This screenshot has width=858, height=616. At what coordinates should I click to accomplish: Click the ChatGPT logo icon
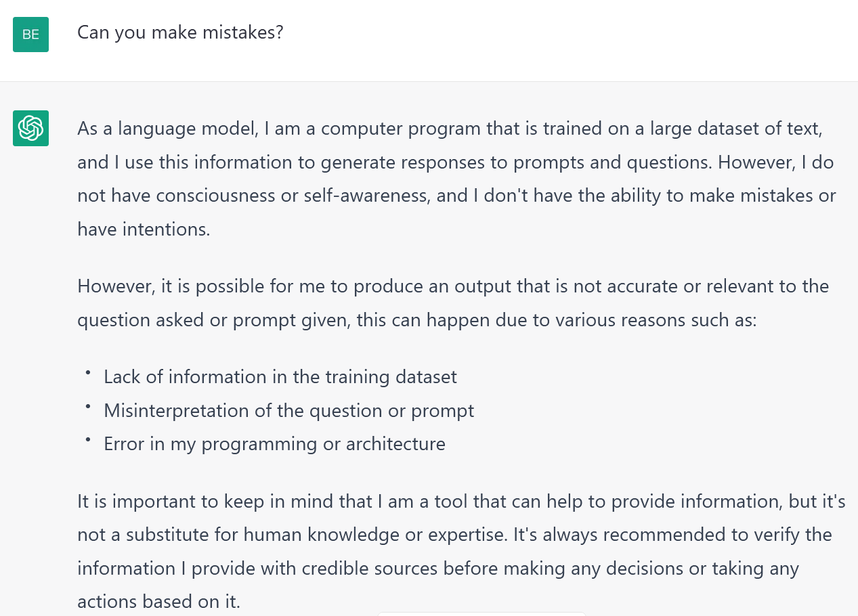pyautogui.click(x=30, y=128)
